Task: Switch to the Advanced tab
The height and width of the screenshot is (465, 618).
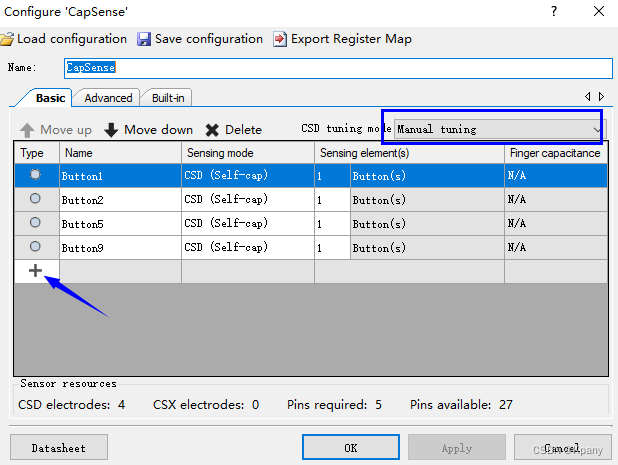Action: tap(108, 98)
